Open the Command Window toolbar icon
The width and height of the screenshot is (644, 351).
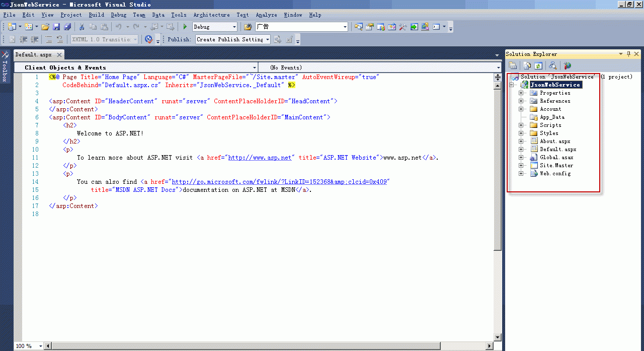tap(436, 27)
